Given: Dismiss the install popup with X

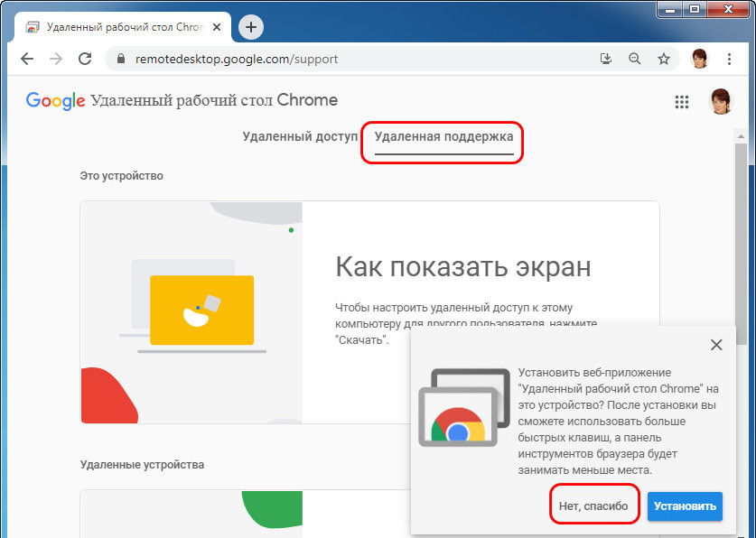Looking at the screenshot, I should [x=716, y=345].
